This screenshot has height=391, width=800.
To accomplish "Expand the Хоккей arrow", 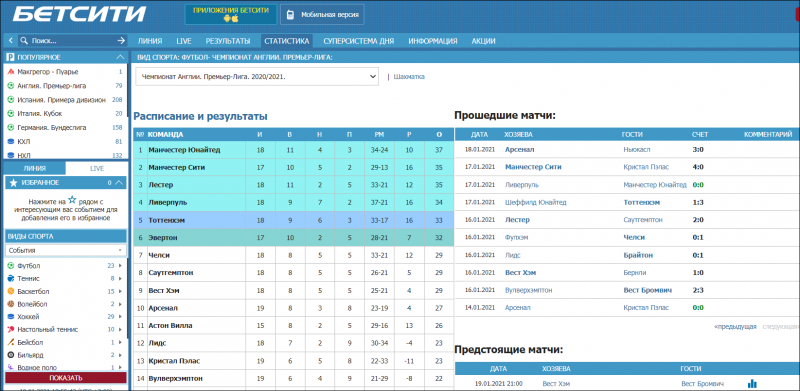I will point(120,317).
